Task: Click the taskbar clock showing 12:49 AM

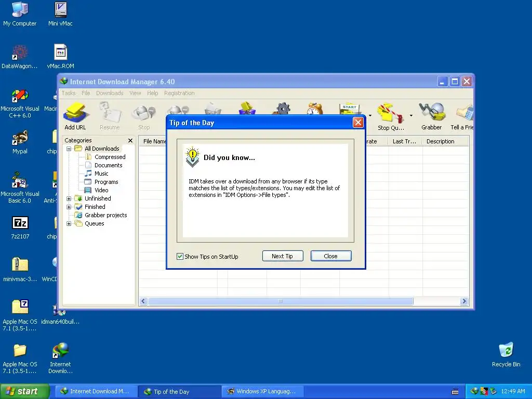Action: 513,392
